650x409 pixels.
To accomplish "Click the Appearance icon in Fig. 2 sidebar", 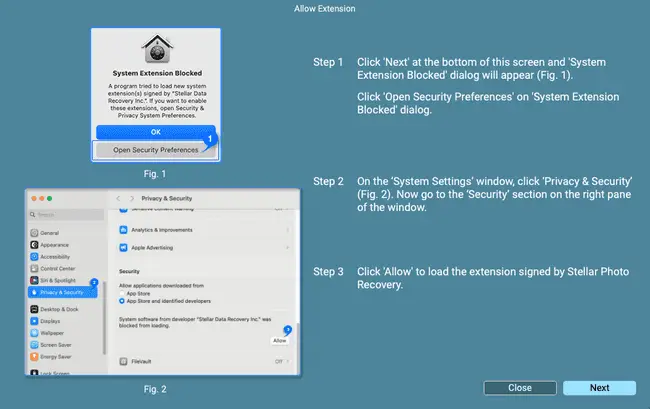I will 34,245.
